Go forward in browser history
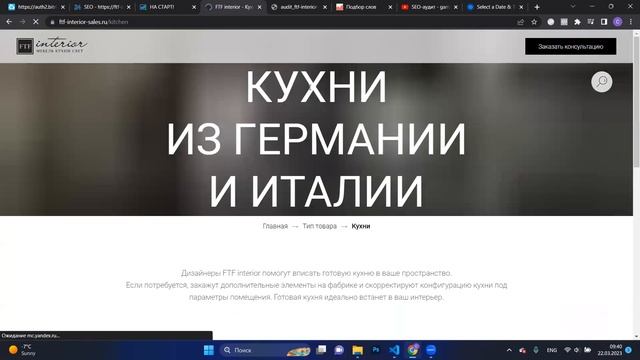This screenshot has width=640, height=360. (22, 22)
